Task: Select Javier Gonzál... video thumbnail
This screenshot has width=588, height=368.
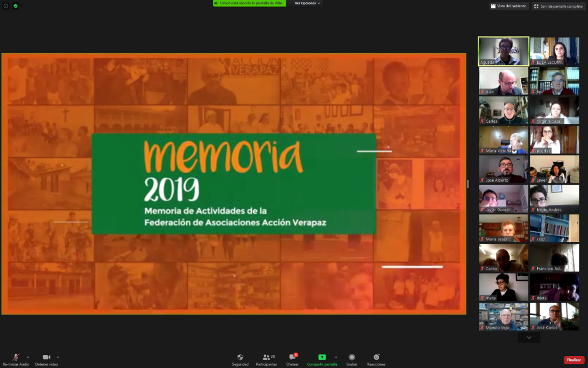Action: pos(504,199)
